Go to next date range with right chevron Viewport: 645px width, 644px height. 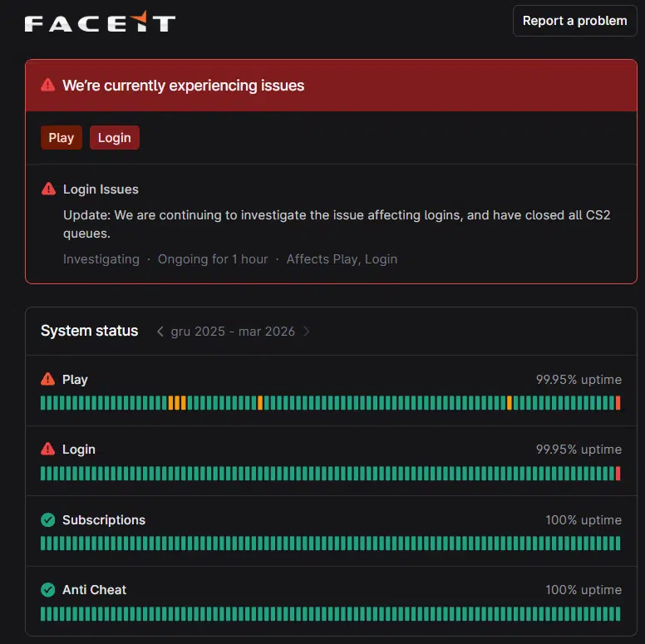click(x=306, y=331)
